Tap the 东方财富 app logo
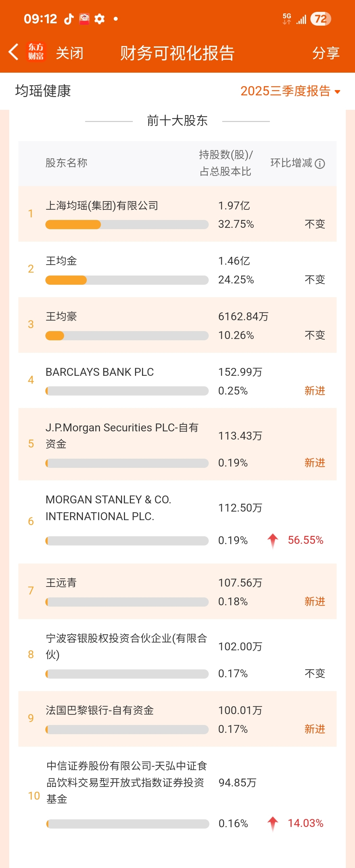 coord(36,52)
